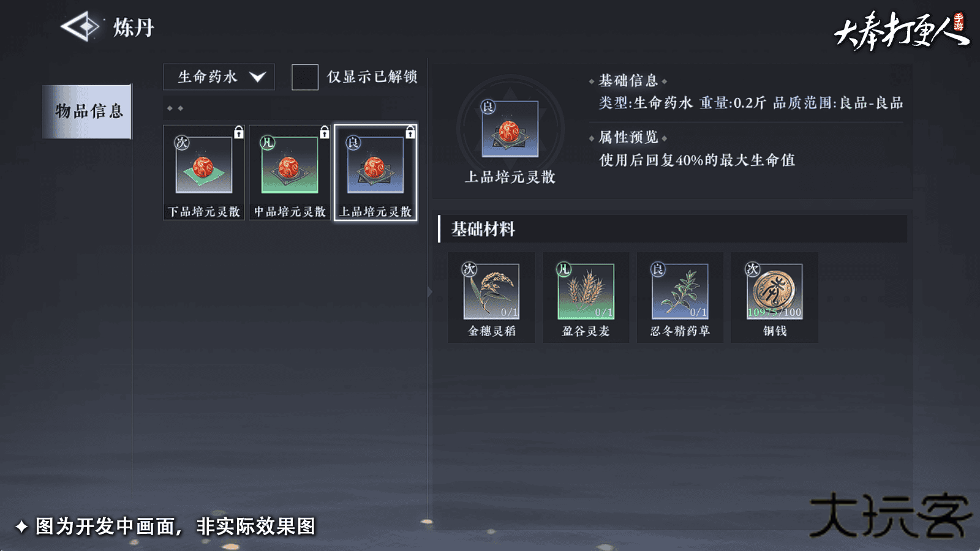Screen dimensions: 980x551
Task: Click the large 上品培元灵散 preview image
Action: (510, 129)
